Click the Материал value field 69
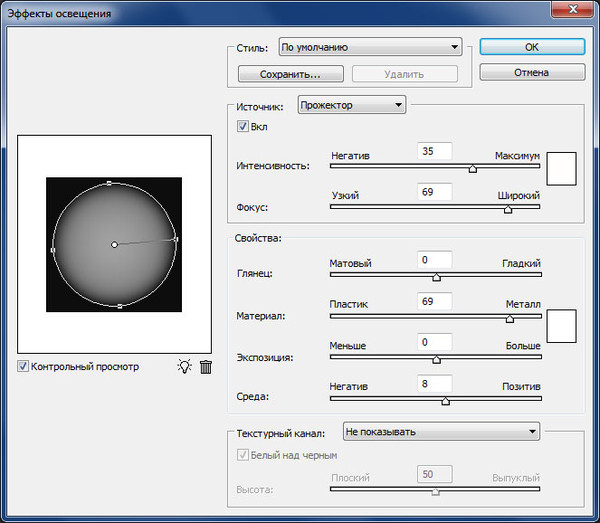The width and height of the screenshot is (600, 523). (x=434, y=301)
